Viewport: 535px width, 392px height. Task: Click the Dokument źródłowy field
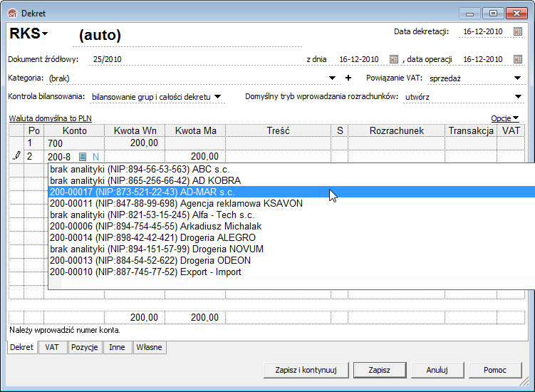[x=192, y=59]
